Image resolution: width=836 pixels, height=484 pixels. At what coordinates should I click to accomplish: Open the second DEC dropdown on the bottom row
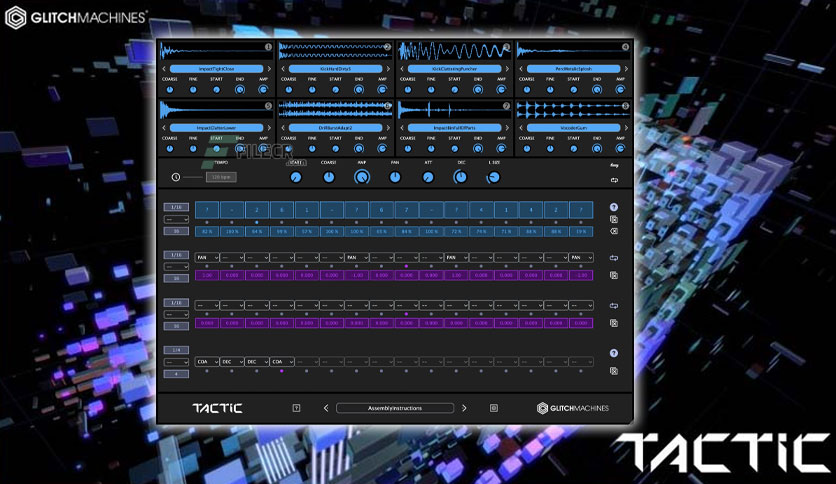[x=256, y=361]
